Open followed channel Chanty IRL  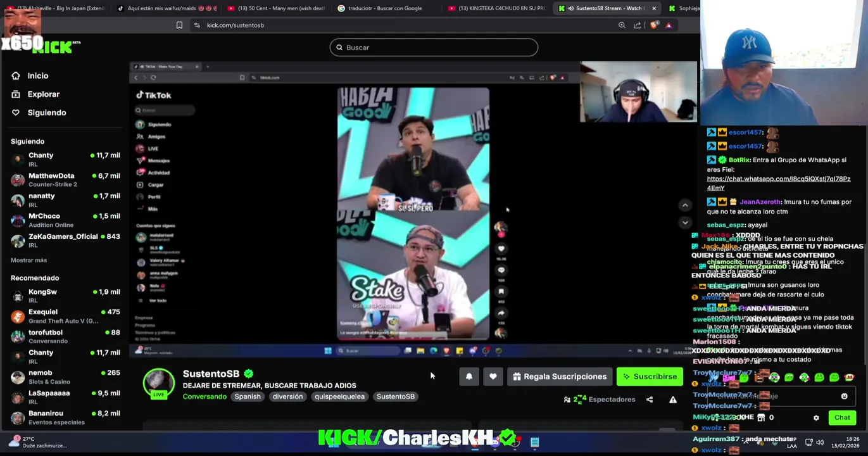click(x=66, y=159)
